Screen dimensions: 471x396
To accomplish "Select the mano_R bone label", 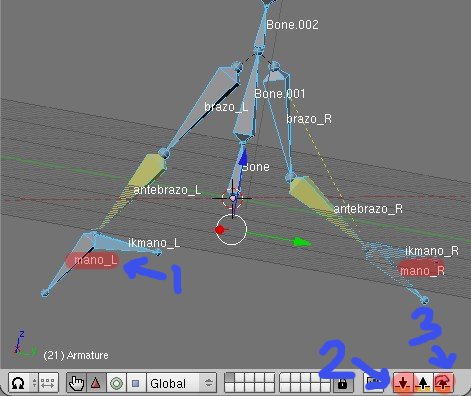I will 422,270.
